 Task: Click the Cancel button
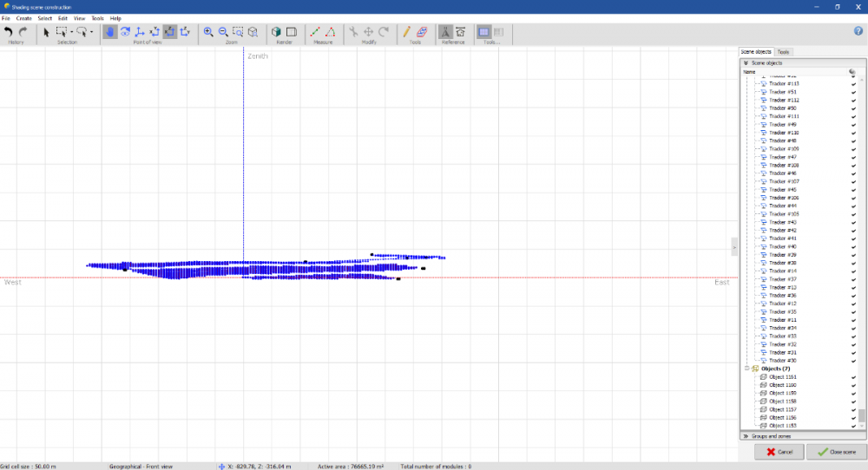tap(779, 452)
